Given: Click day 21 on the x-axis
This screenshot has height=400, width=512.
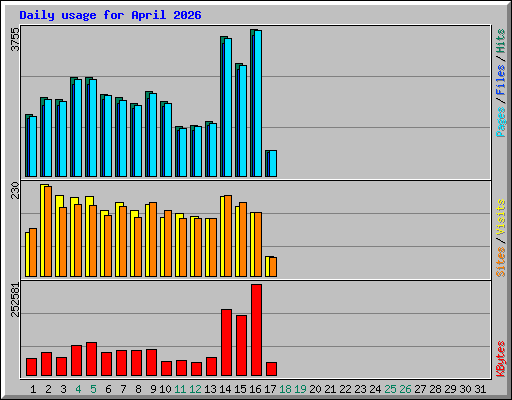Looking at the screenshot, I should 330,389.
